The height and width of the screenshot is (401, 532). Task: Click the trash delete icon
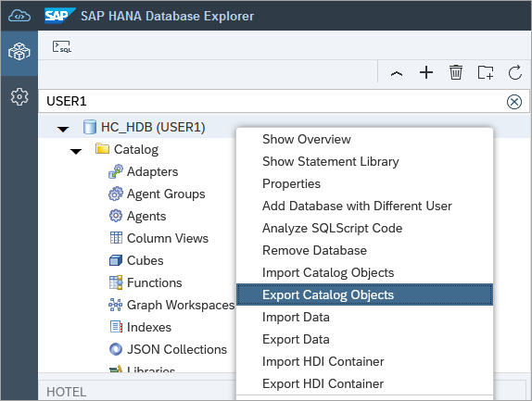[456, 72]
